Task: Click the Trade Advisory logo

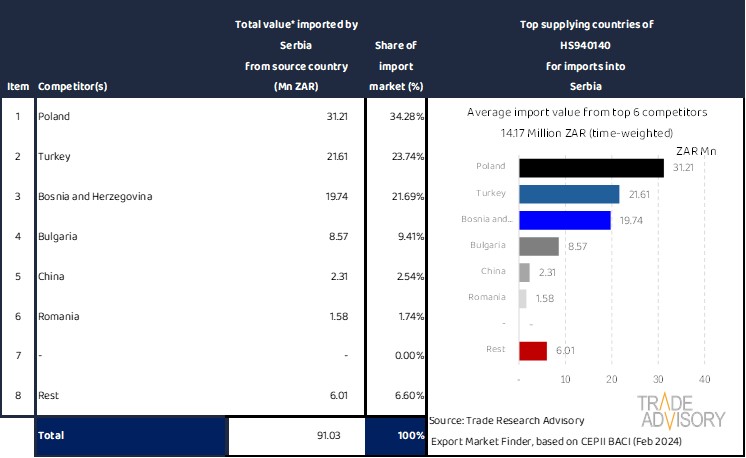Action: [681, 411]
